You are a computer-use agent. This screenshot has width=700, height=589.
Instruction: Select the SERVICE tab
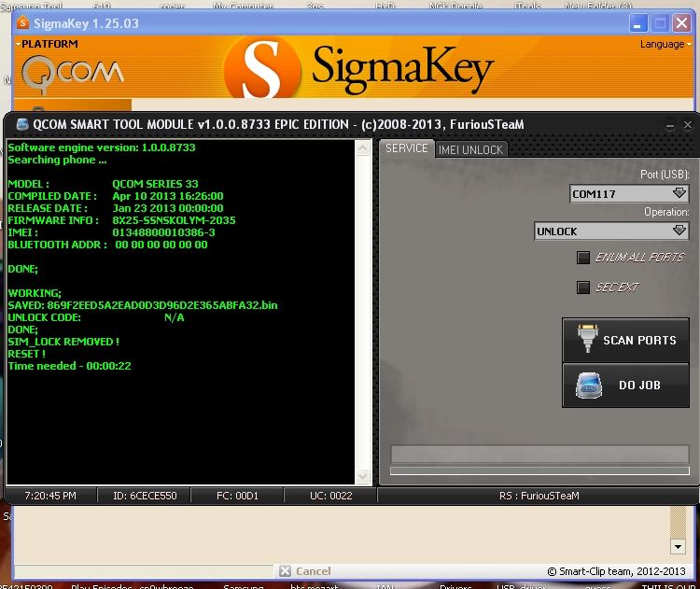(406, 149)
